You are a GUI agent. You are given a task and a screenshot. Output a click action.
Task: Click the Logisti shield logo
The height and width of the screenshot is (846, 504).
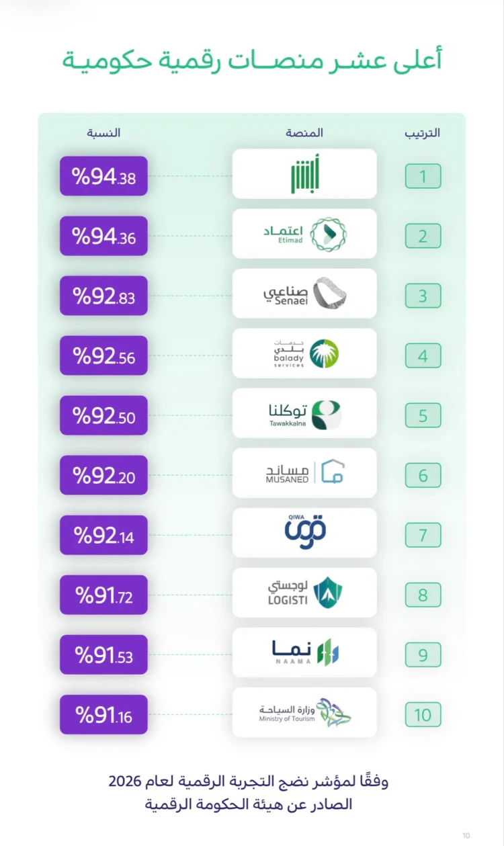329,592
